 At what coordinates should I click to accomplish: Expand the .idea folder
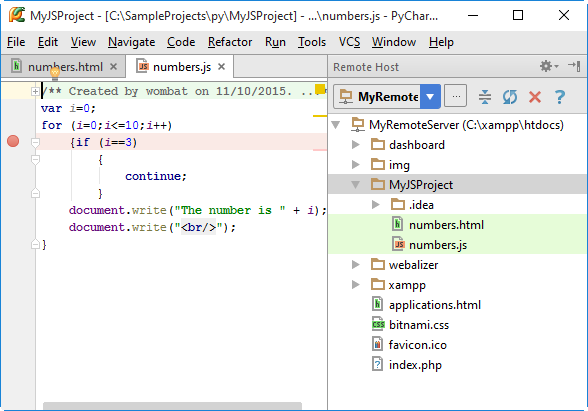click(x=375, y=204)
